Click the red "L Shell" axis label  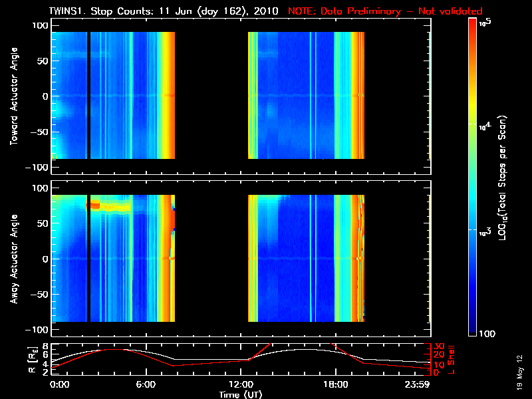coord(458,359)
